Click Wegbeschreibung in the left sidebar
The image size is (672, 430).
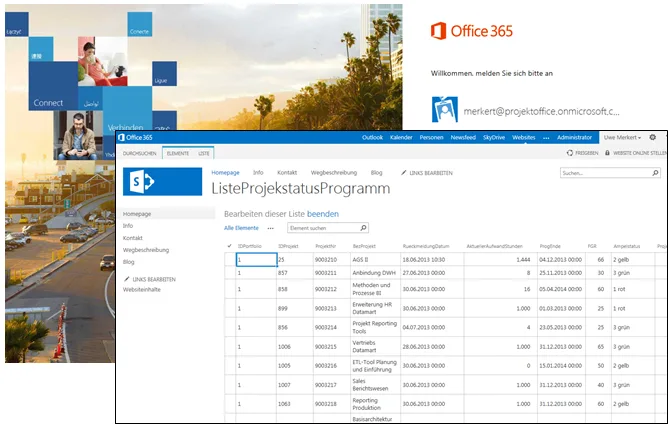pyautogui.click(x=146, y=250)
